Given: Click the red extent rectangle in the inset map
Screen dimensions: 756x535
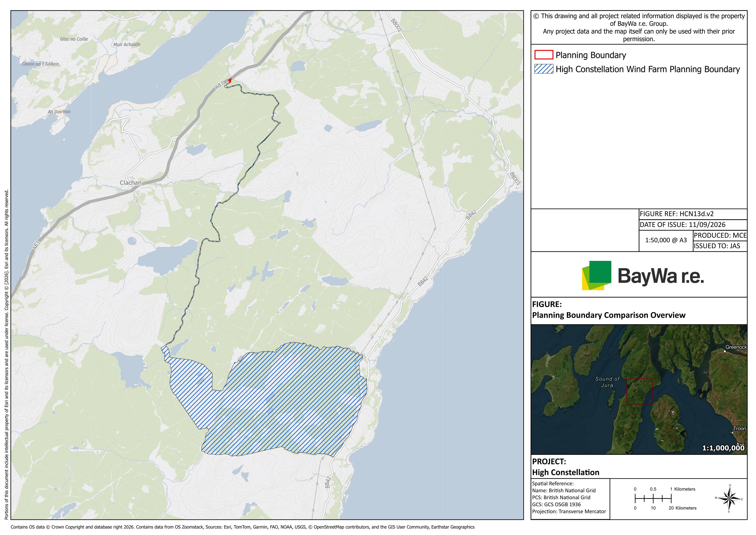Looking at the screenshot, I should 639,391.
